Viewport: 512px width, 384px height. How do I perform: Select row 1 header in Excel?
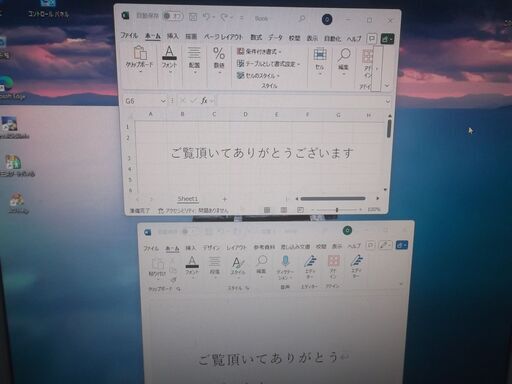point(128,127)
